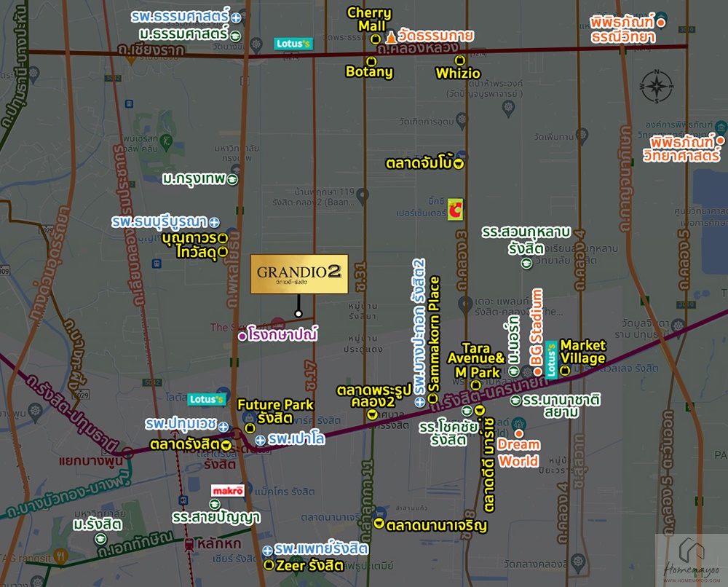This screenshot has width=728, height=587.
Task: Click the ถ.รังสิต-ปทุมธานี road label
Action: pos(71,414)
